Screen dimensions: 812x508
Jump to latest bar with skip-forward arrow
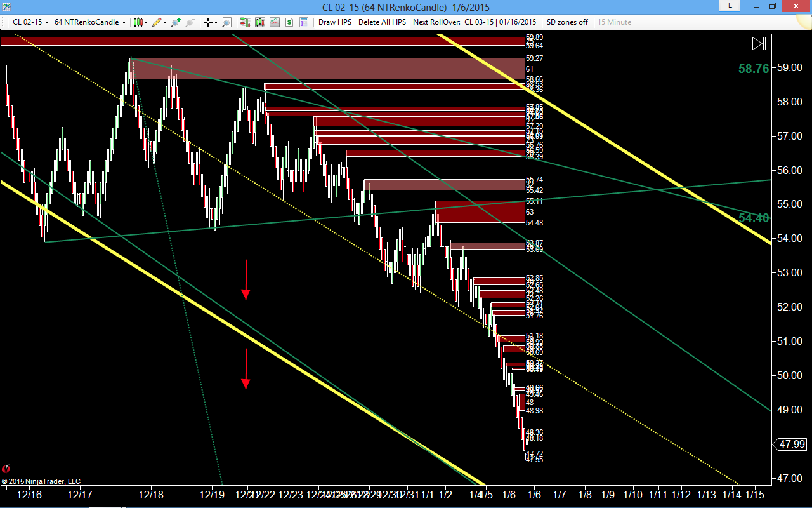coord(759,44)
